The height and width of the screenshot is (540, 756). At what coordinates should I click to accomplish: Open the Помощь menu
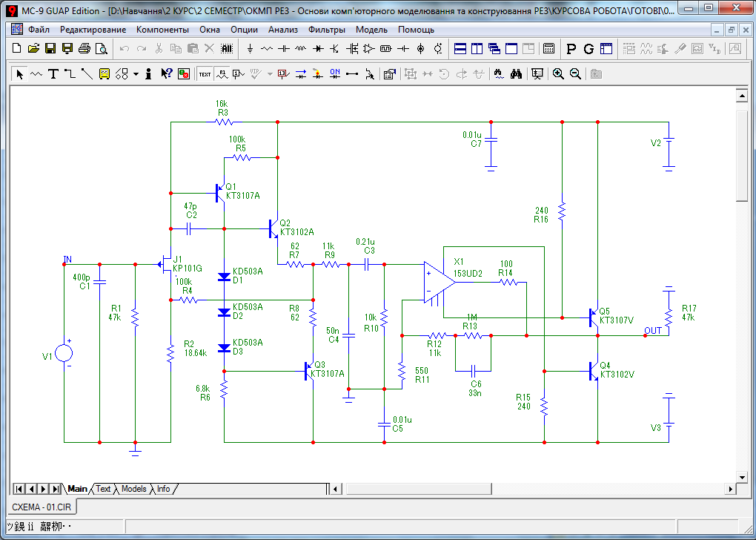coord(416,30)
